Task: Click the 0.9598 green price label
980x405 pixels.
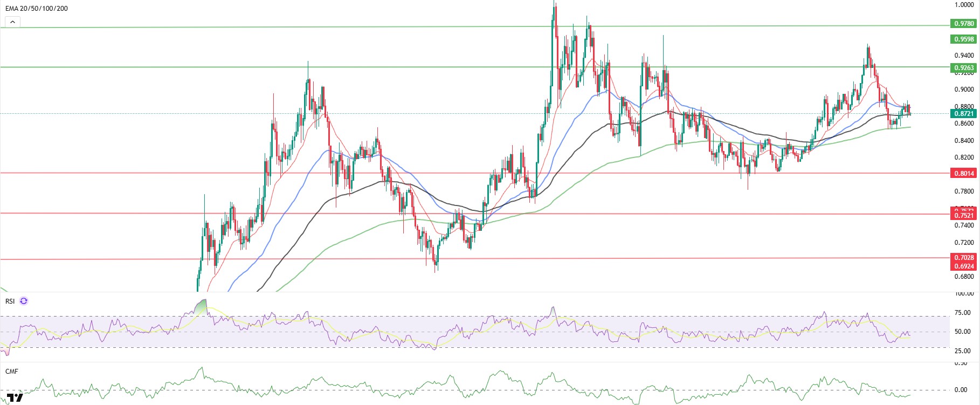Action: pyautogui.click(x=963, y=39)
